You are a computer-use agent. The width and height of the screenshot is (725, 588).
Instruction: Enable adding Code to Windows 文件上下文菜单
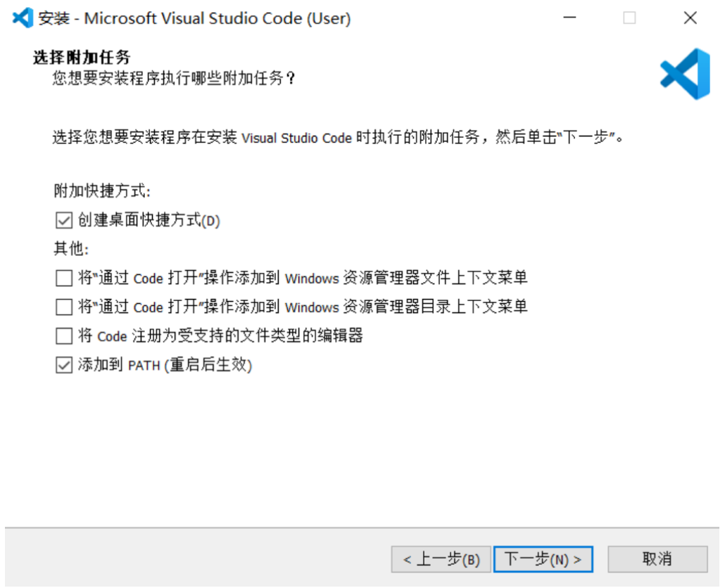point(64,278)
